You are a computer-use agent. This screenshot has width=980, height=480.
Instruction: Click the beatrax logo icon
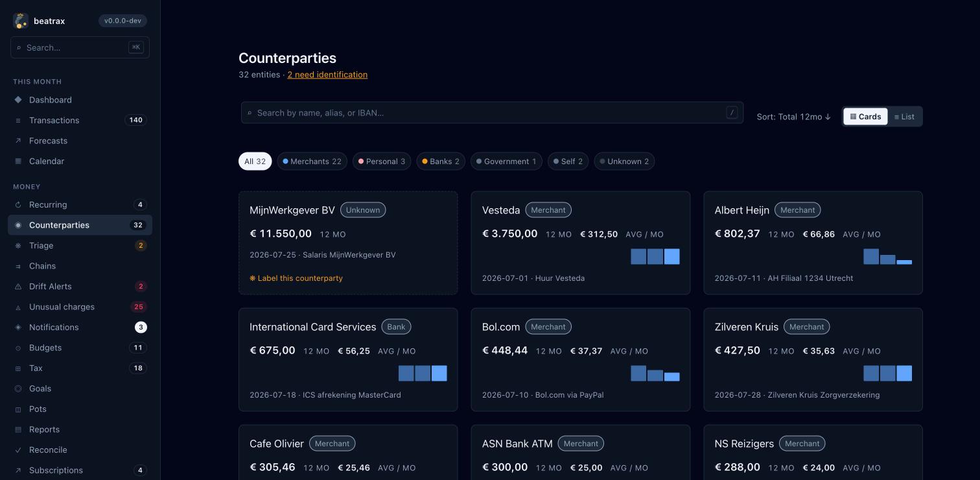[21, 21]
